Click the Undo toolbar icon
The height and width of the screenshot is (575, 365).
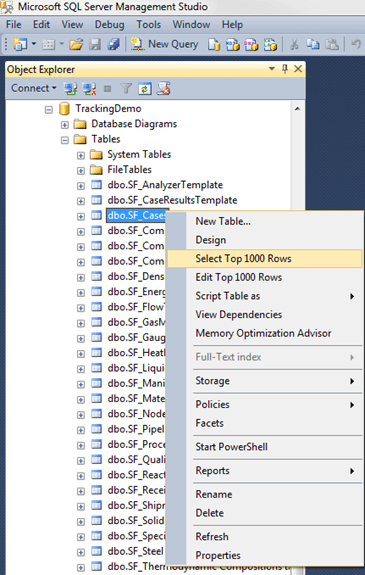tap(355, 44)
